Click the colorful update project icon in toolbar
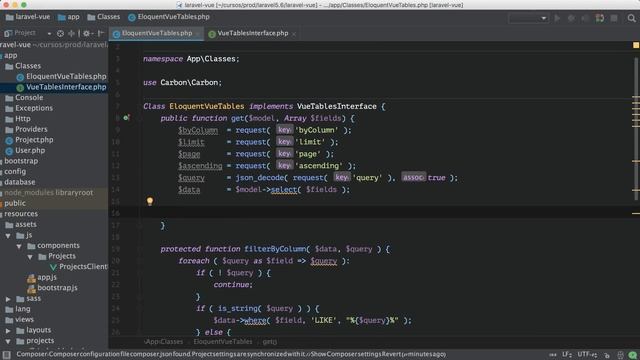Screen dimensions: 640x360 (x=600, y=18)
